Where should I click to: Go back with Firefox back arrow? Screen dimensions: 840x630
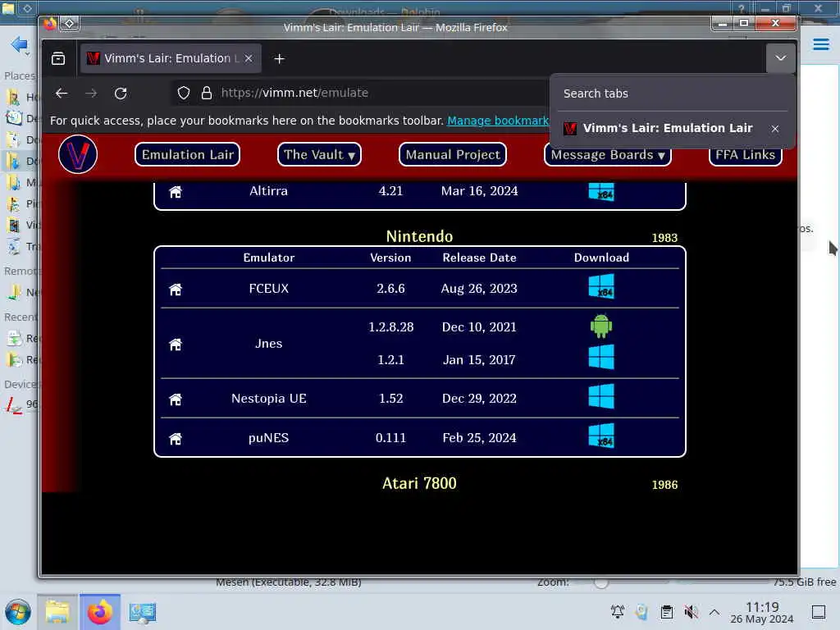62,94
